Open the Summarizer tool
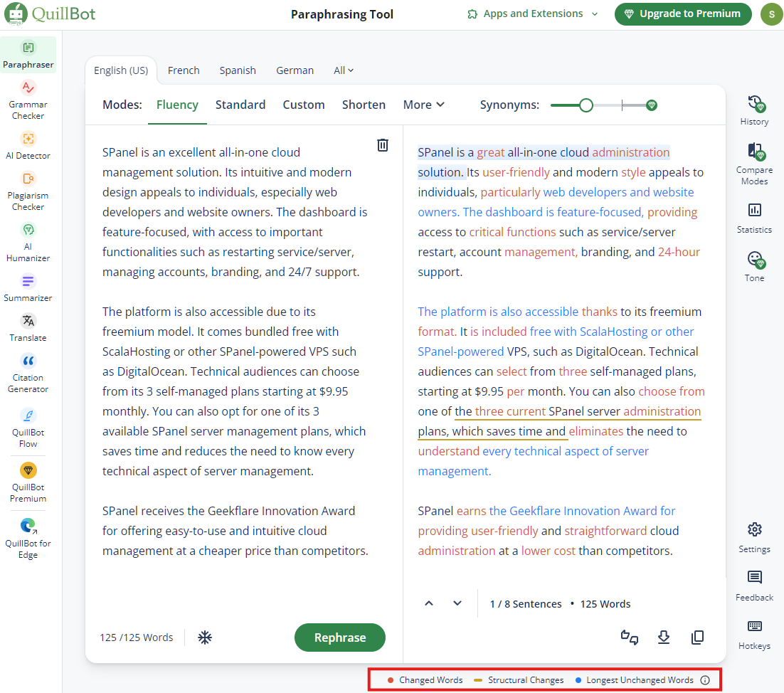Image resolution: width=784 pixels, height=693 pixels. (28, 287)
